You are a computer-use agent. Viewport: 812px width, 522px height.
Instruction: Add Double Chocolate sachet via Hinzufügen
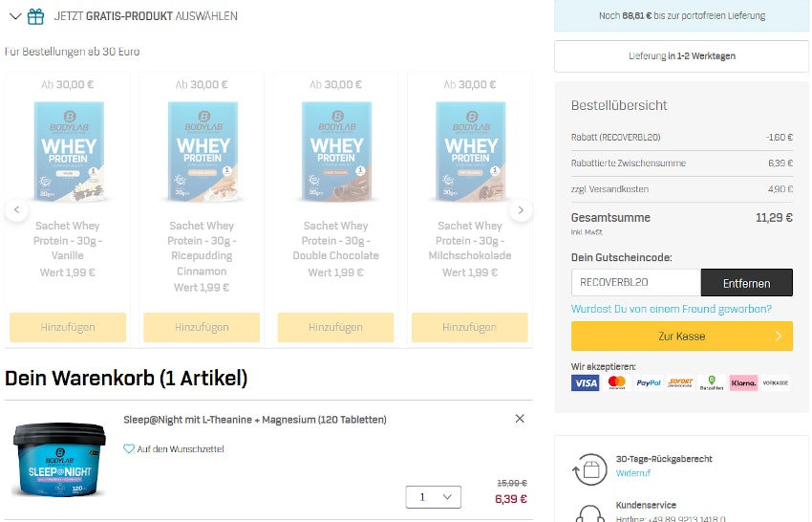[x=335, y=327]
